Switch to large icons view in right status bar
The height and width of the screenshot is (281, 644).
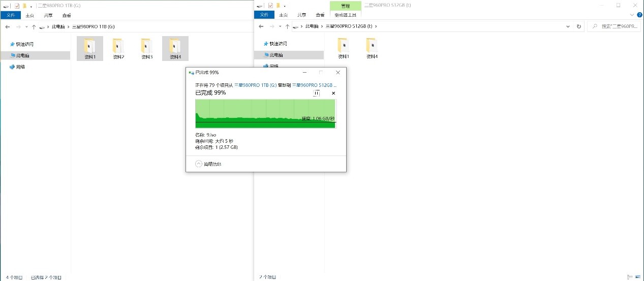click(x=638, y=277)
